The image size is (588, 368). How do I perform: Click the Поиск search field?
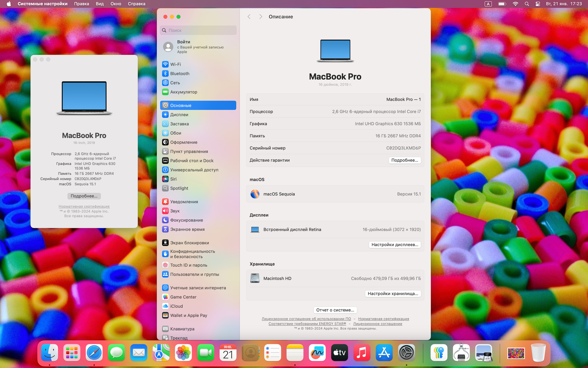(198, 30)
